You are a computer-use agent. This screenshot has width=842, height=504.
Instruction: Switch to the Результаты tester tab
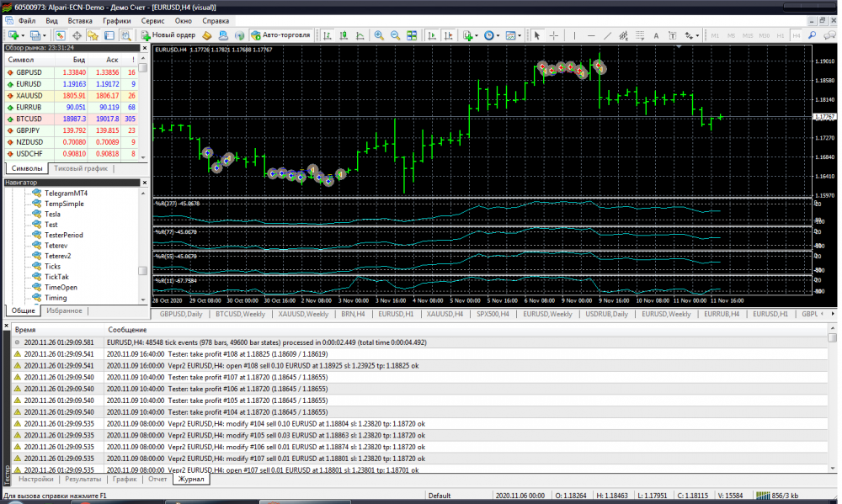point(83,479)
